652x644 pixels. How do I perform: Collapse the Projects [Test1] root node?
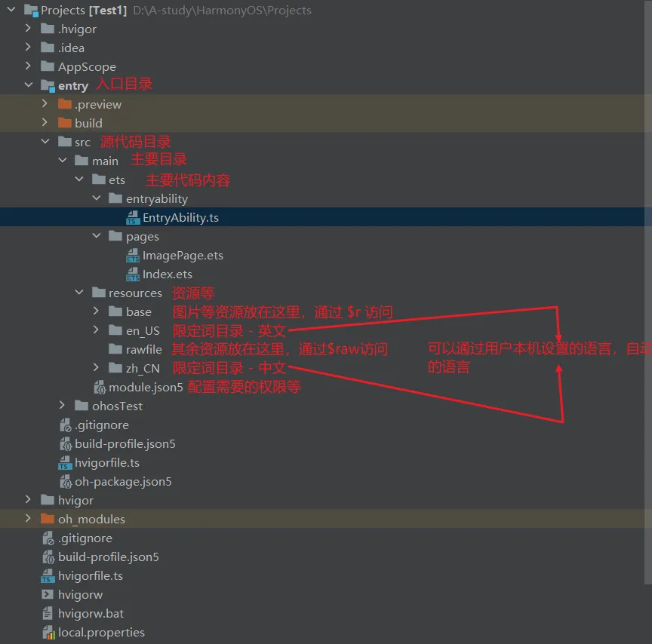[11, 11]
